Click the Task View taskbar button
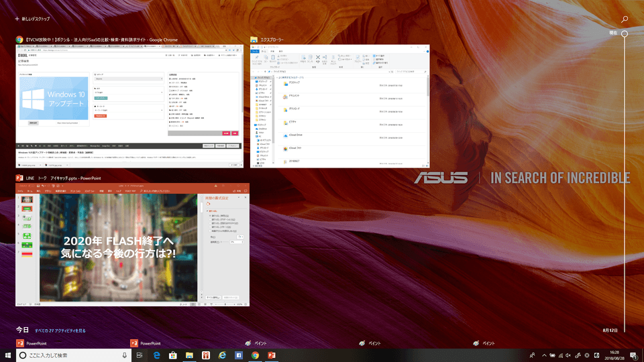Viewport: 644px width, 362px height. [x=140, y=355]
